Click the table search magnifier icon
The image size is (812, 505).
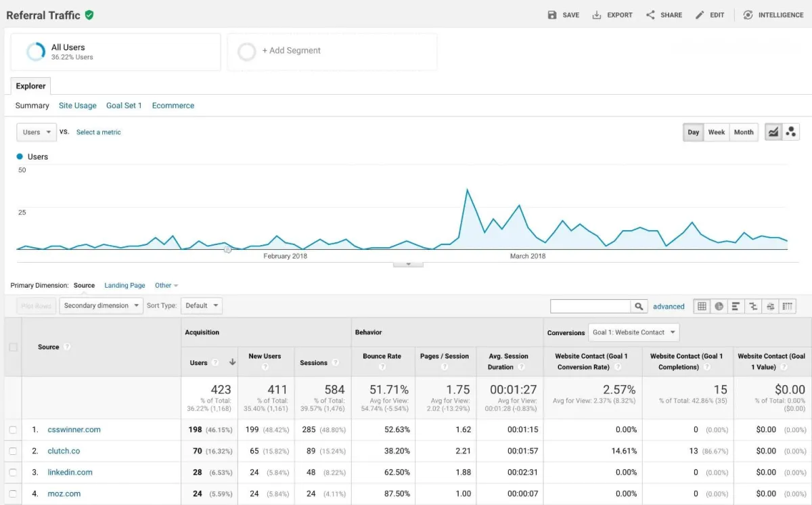[x=639, y=307]
